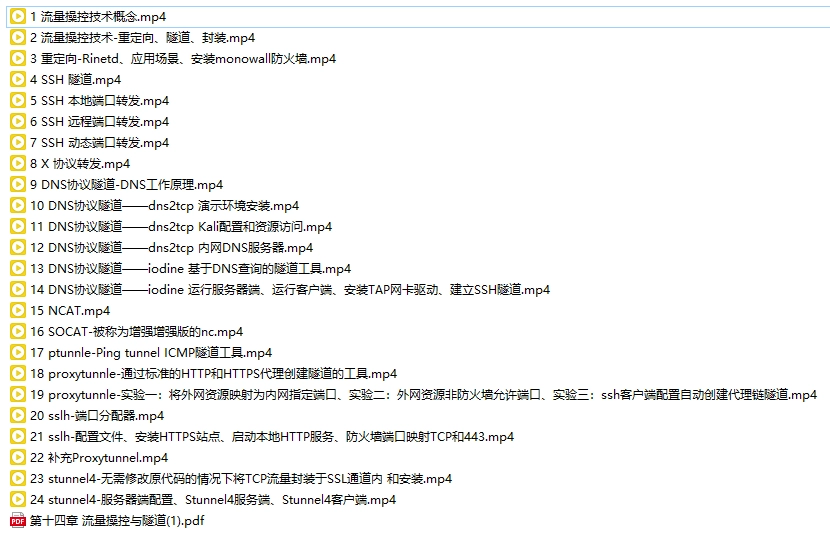This screenshot has width=830, height=540.
Task: Click the icon of 22 补充Proxytunnel.mp4
Action: tap(17, 457)
